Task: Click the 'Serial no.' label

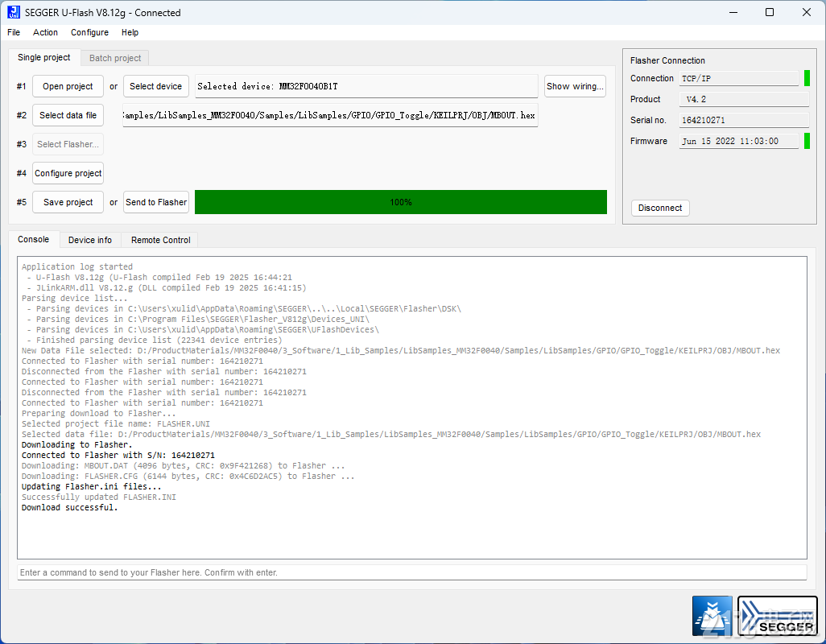Action: [648, 120]
